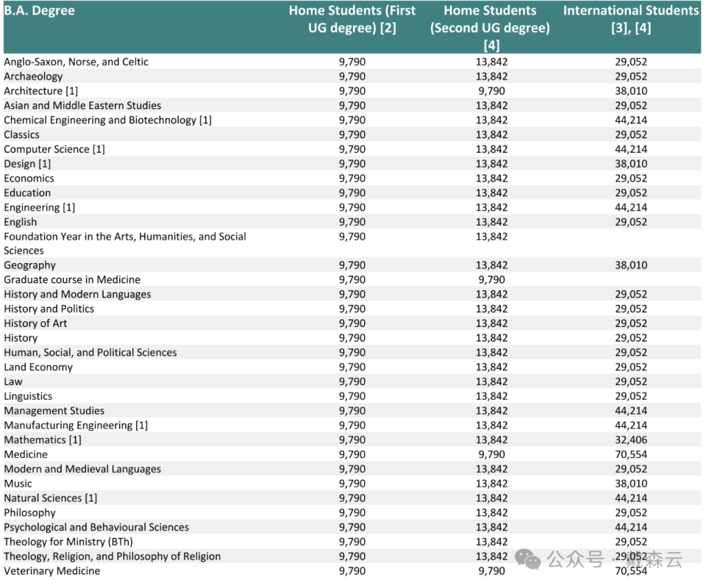The width and height of the screenshot is (706, 588).
Task: Click the 'International Students' column header
Action: point(630,19)
